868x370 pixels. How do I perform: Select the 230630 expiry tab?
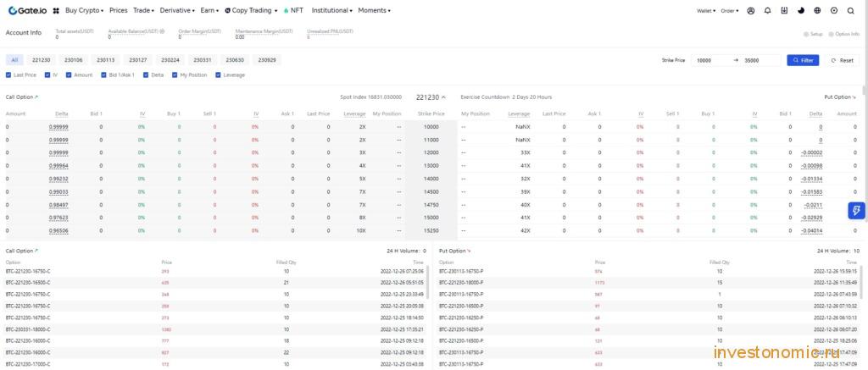tap(234, 60)
